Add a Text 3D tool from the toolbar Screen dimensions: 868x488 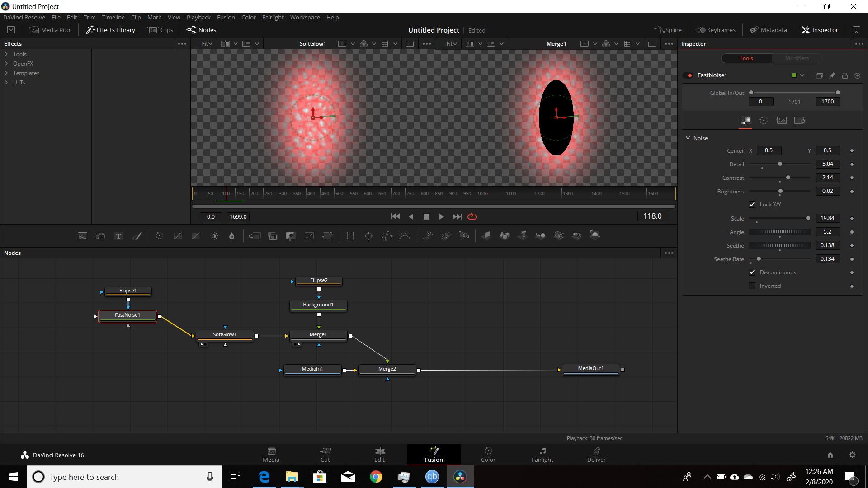[x=523, y=235]
